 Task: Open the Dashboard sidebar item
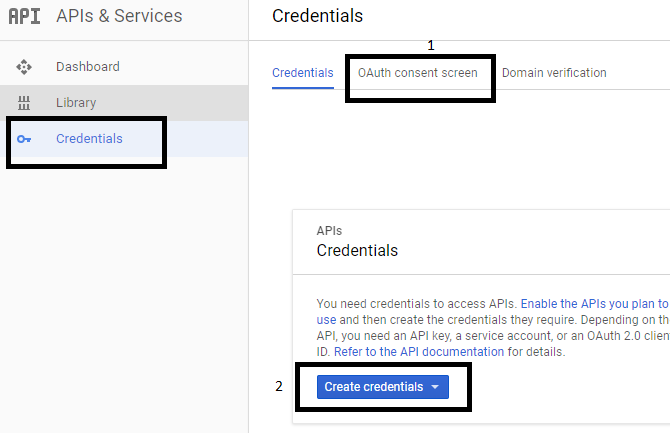[87, 67]
